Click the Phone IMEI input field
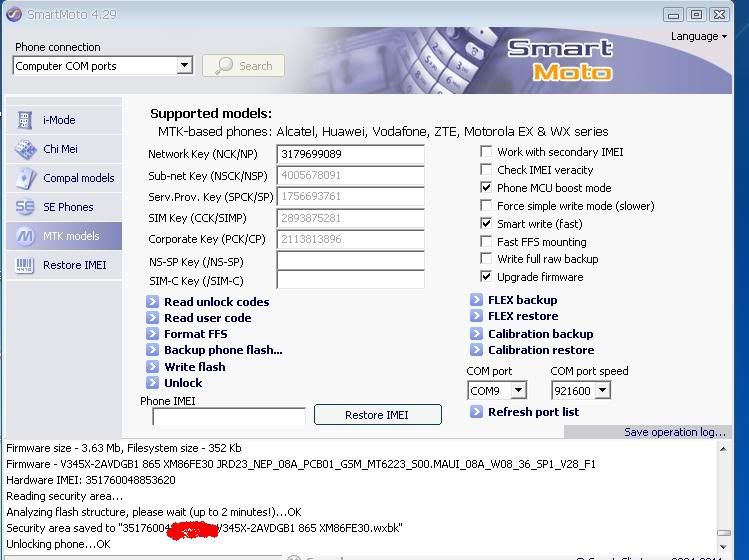The image size is (749, 560). (x=229, y=416)
